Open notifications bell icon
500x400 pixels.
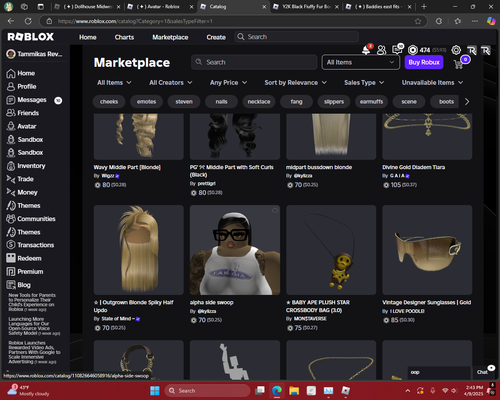366,50
